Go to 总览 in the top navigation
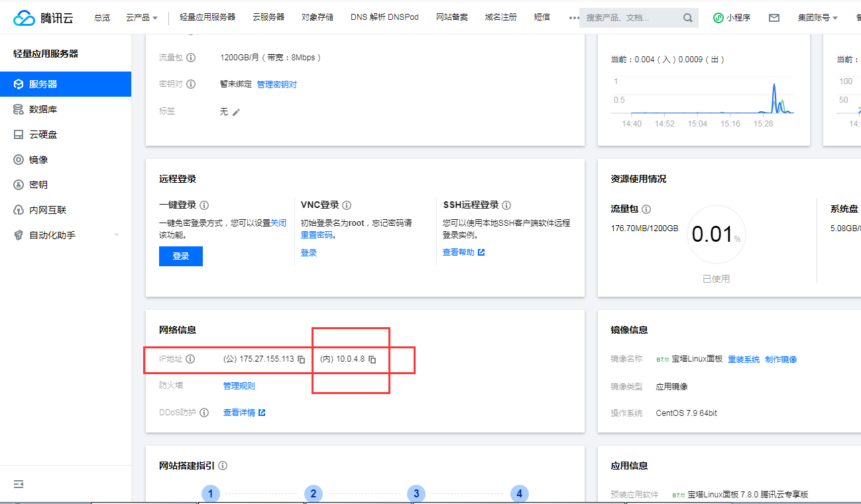This screenshot has width=861, height=504. tap(102, 17)
